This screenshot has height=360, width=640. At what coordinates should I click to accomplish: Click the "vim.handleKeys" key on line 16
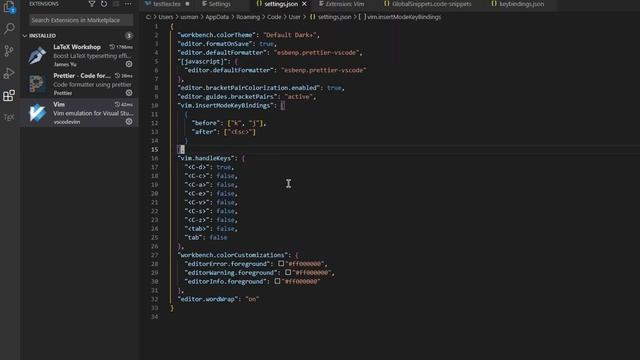click(206, 158)
